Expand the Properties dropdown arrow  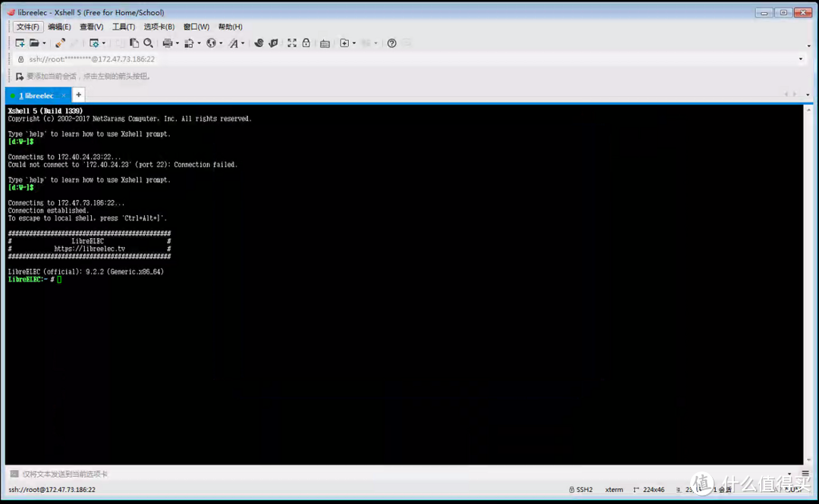(103, 43)
